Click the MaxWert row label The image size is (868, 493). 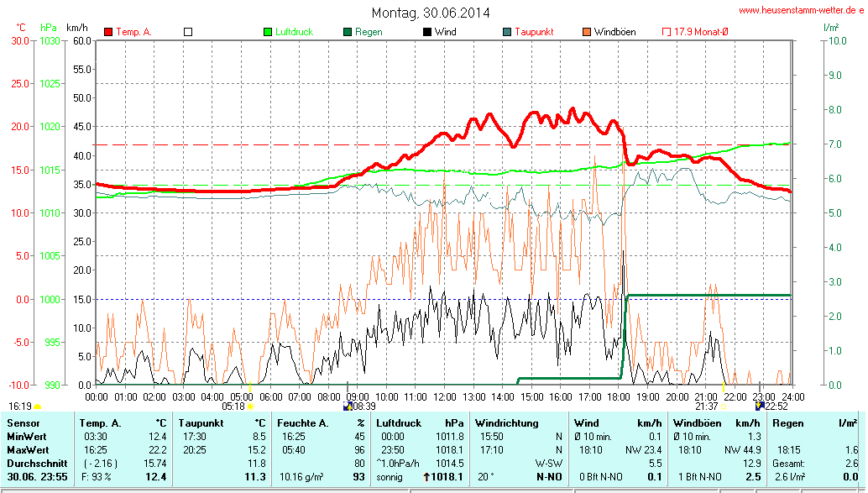[27, 450]
